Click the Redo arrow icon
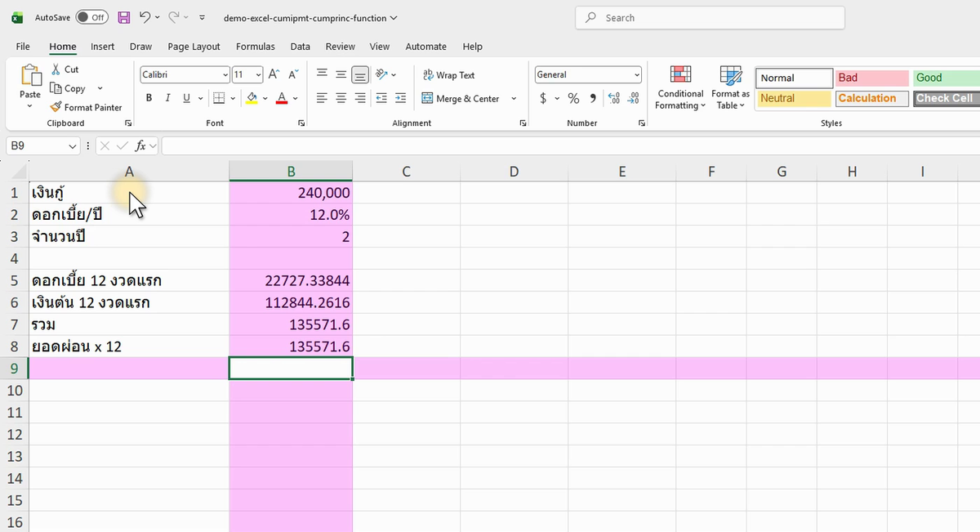980x532 pixels. pos(174,17)
